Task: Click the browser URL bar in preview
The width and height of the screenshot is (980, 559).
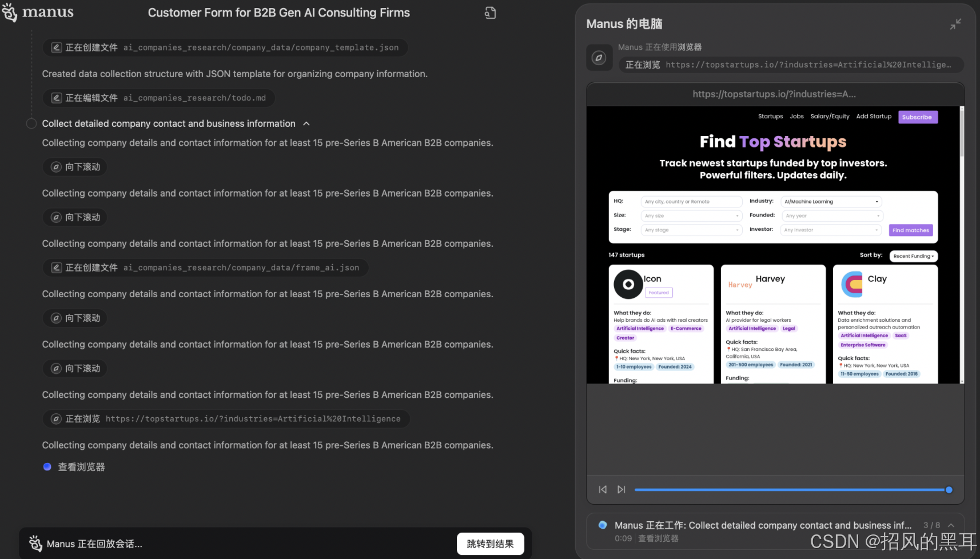Action: (775, 94)
